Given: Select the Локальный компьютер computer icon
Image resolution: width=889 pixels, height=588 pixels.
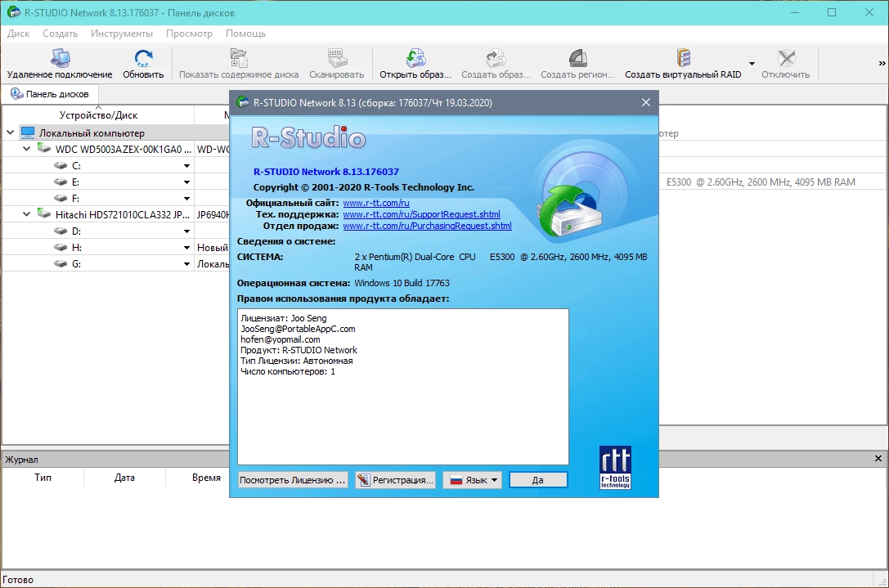Looking at the screenshot, I should point(28,132).
